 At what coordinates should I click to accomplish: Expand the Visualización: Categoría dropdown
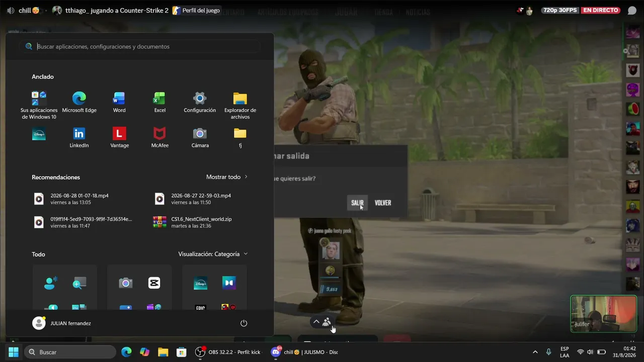pos(213,254)
